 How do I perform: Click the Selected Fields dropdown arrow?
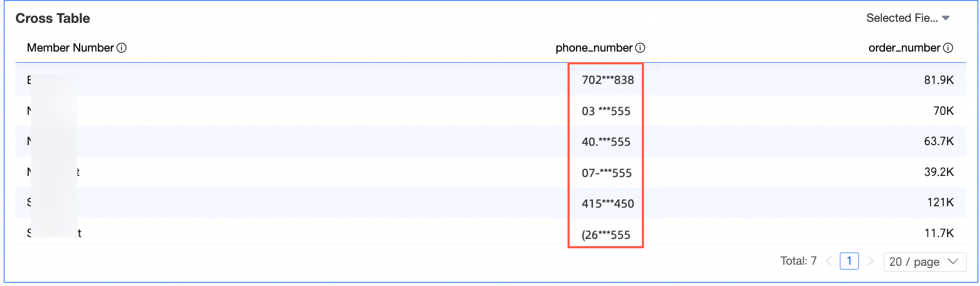tap(945, 18)
